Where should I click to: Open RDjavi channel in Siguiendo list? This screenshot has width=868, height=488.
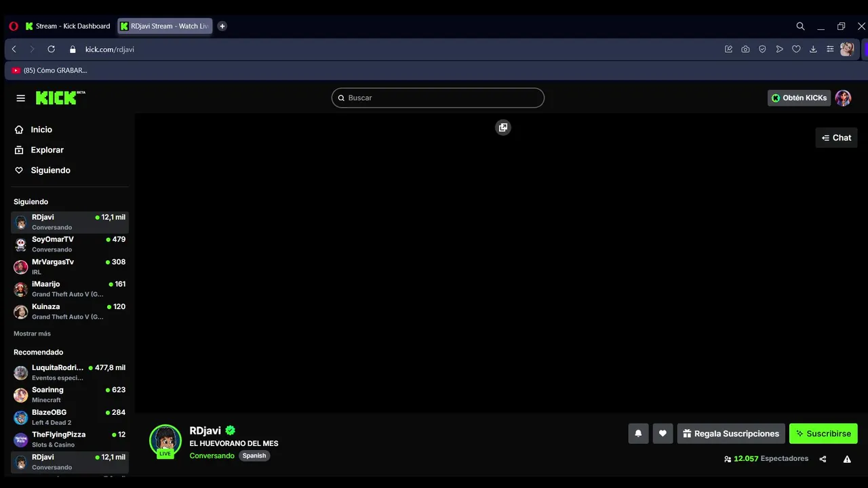(x=70, y=222)
